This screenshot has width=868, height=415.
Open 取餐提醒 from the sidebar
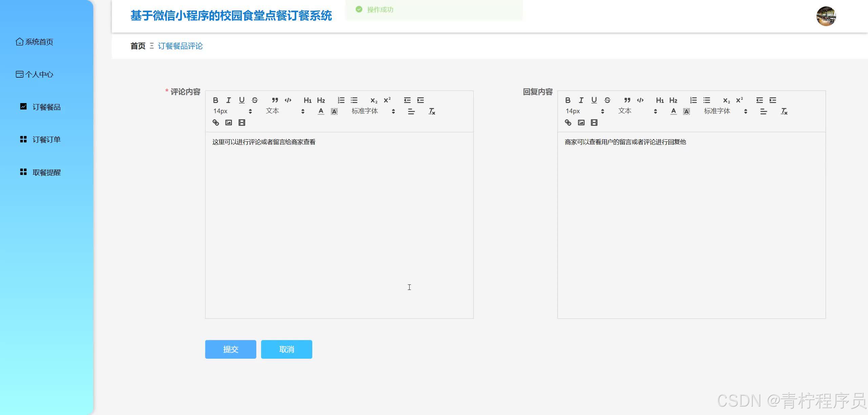pos(46,172)
